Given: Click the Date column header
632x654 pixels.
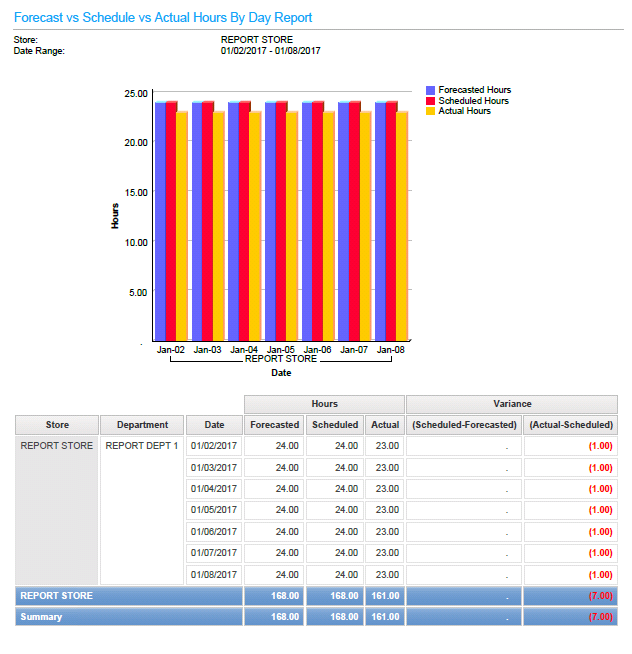Looking at the screenshot, I should (x=214, y=425).
